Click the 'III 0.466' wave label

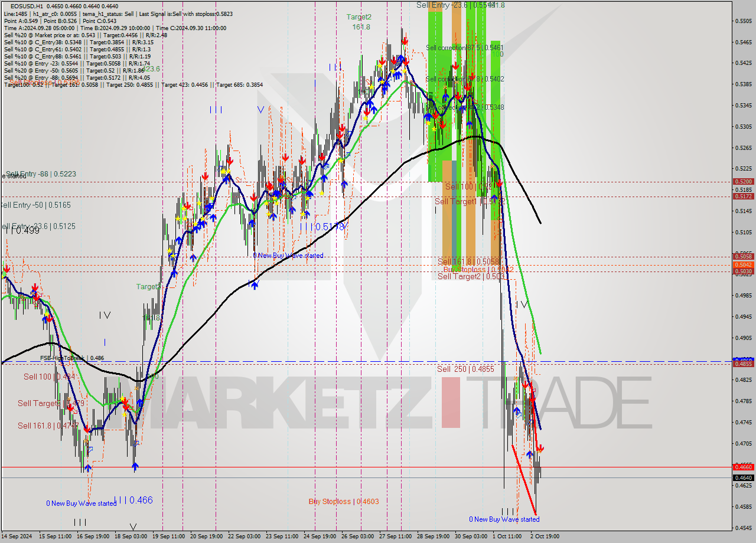[133, 500]
